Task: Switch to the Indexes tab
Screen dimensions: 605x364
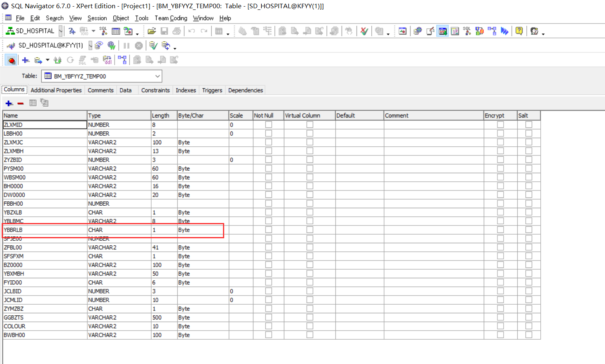Action: [186, 90]
